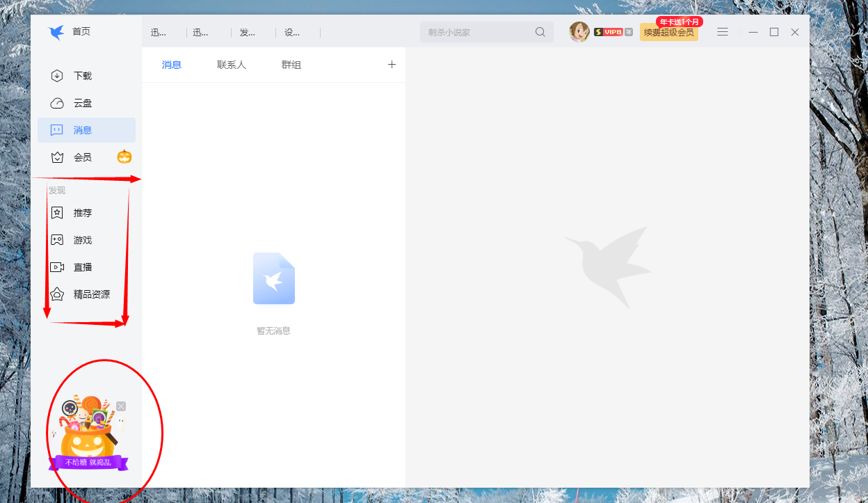Click the 续费超级会员 button
The image size is (868, 503).
pos(668,33)
